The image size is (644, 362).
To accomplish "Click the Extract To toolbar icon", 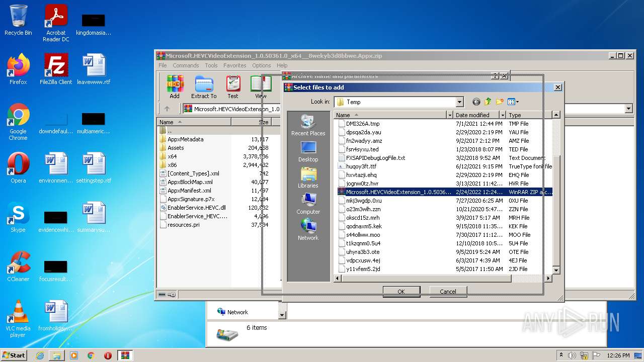I will [204, 87].
